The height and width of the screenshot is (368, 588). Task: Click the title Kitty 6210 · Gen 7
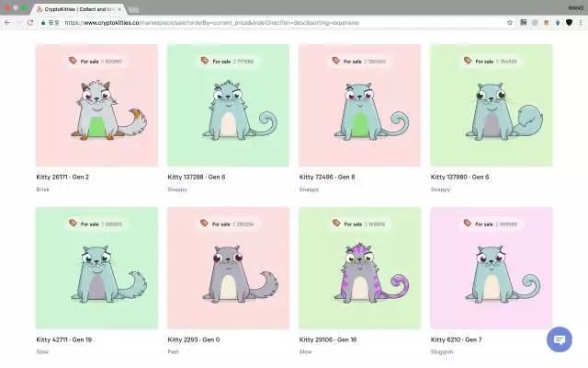click(x=456, y=339)
